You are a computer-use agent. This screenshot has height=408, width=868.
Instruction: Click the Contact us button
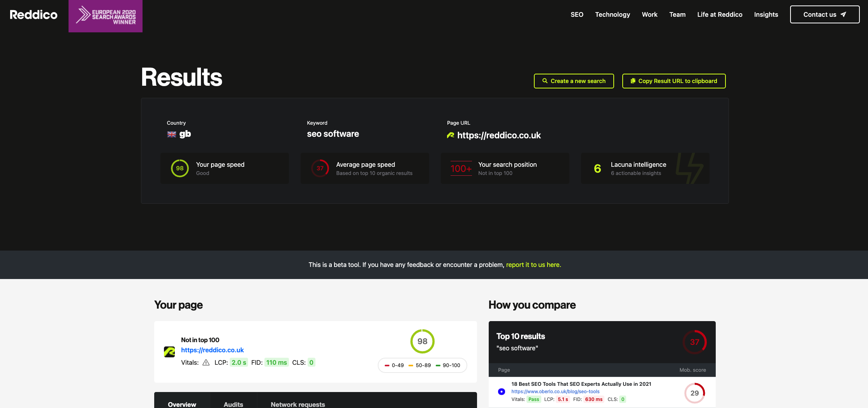tap(825, 14)
